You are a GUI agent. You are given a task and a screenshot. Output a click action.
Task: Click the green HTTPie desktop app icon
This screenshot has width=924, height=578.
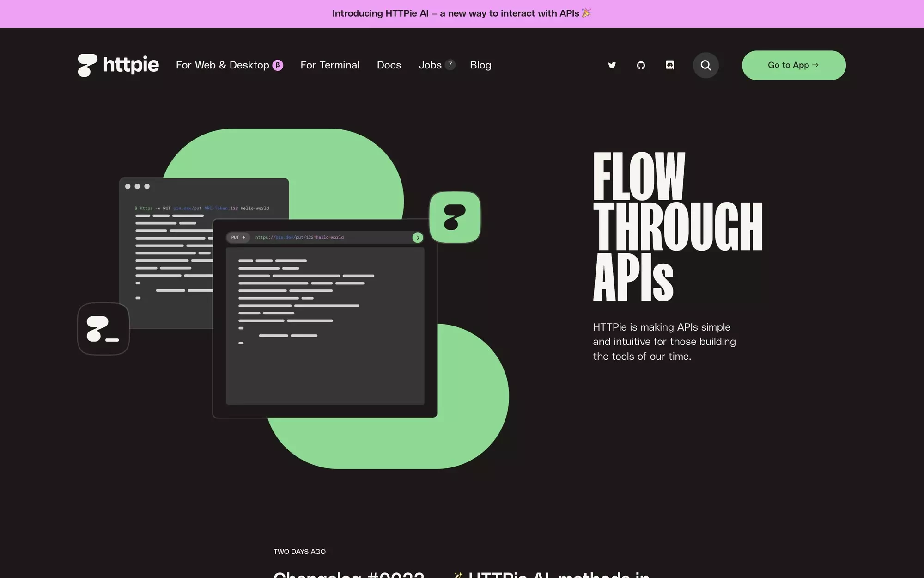tap(455, 217)
